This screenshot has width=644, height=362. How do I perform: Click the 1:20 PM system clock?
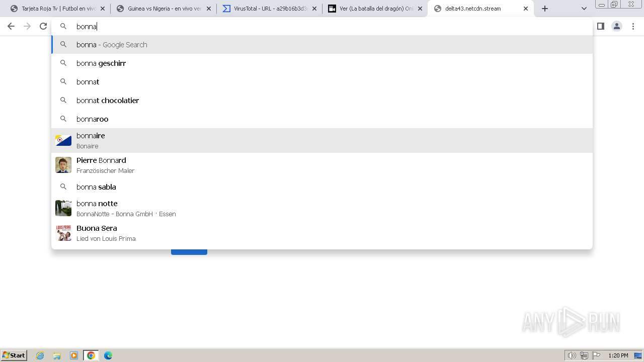point(618,355)
